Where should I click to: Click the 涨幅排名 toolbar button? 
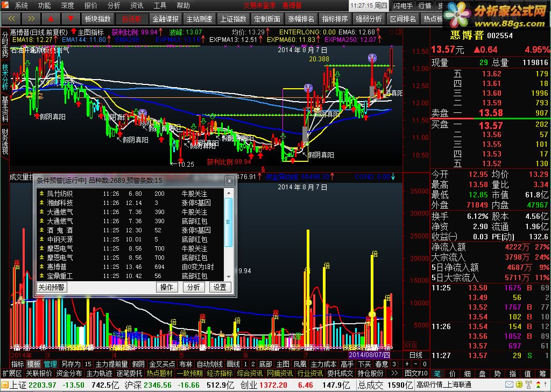[301, 19]
